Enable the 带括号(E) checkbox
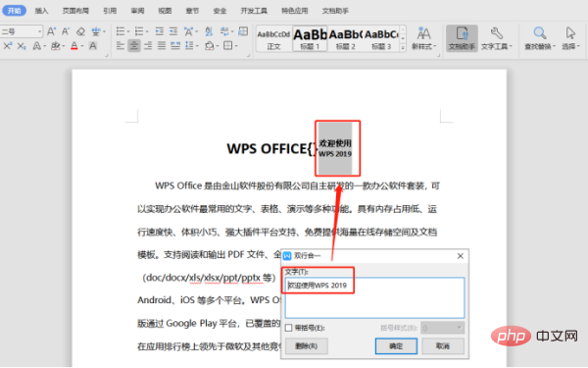The height and width of the screenshot is (368, 588). point(288,328)
